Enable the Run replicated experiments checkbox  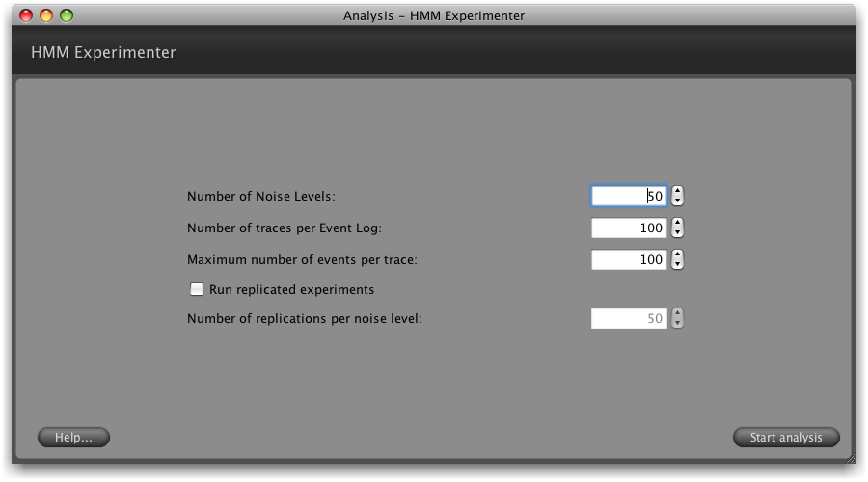(197, 289)
